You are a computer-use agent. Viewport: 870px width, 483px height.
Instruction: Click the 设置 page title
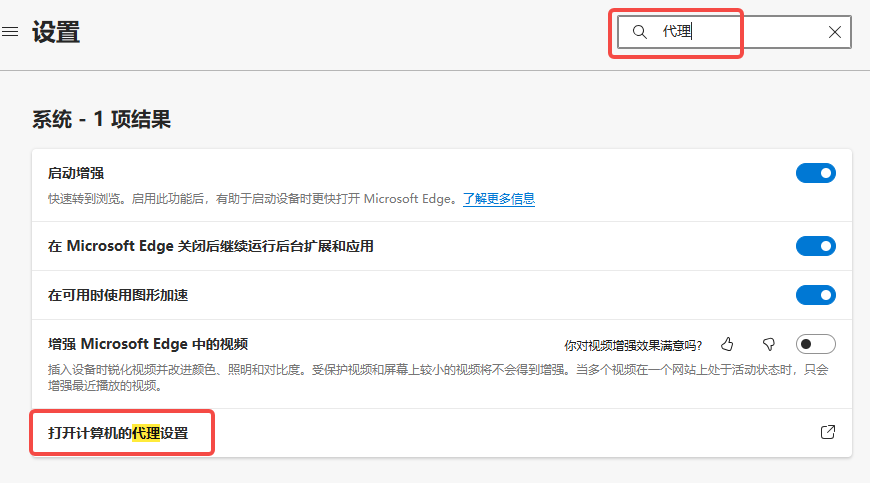56,32
